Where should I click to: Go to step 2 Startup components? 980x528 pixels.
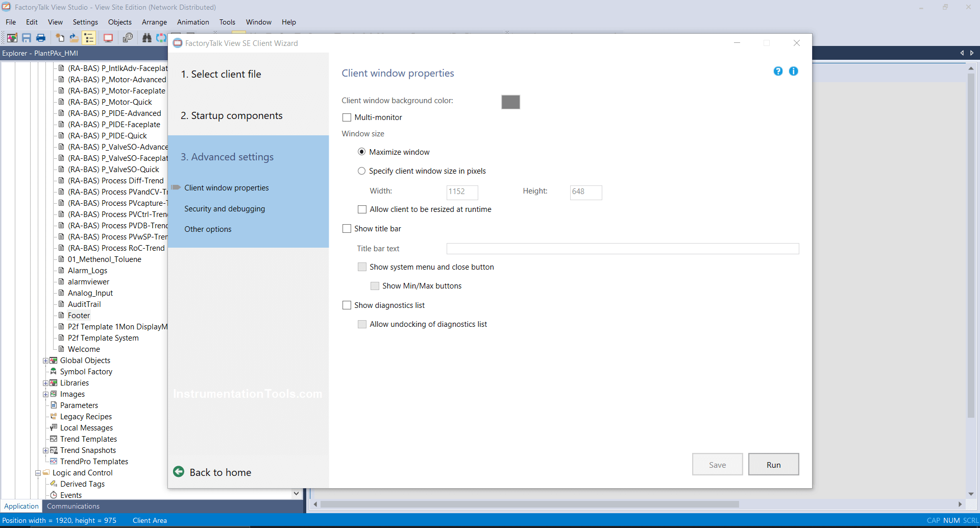click(x=232, y=115)
